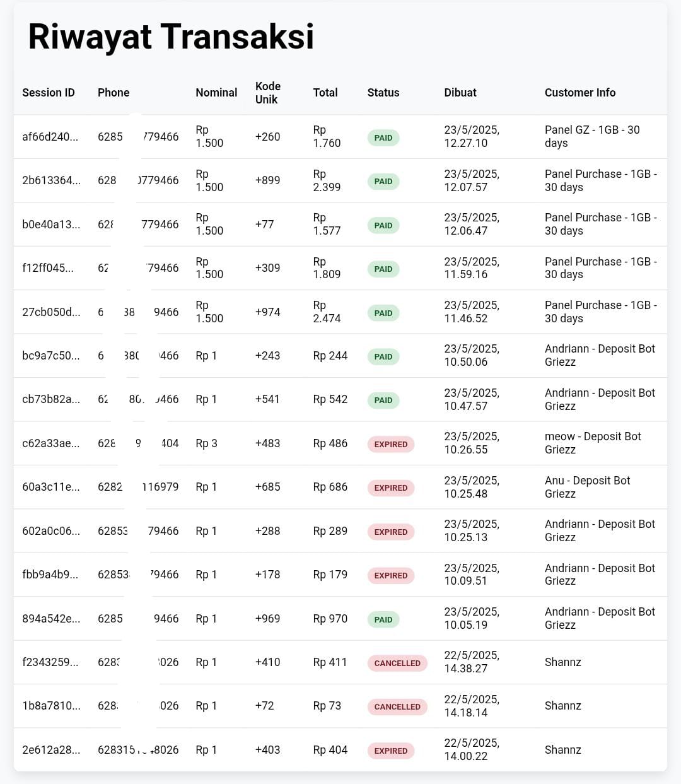Click the Total column header
681x784 pixels.
click(325, 93)
